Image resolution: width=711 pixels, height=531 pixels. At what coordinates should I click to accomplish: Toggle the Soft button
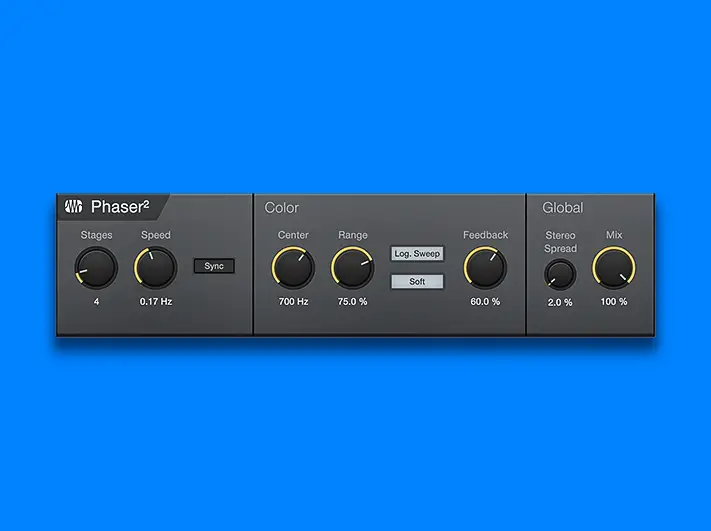(x=417, y=282)
